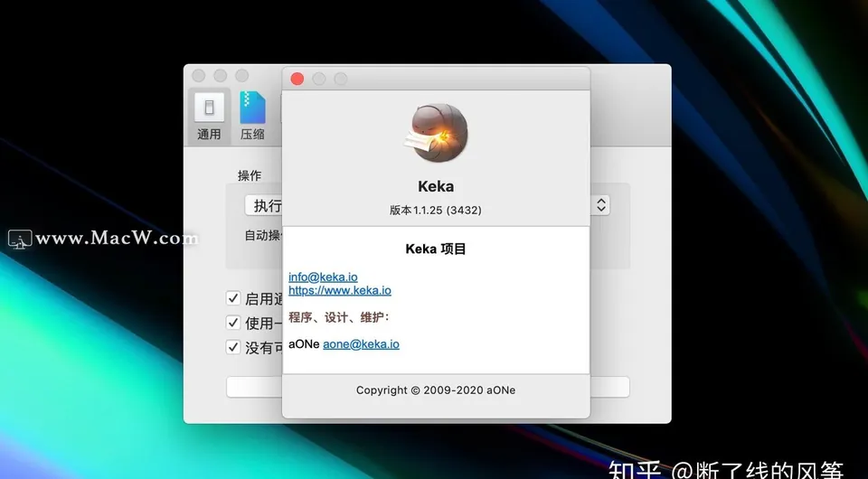This screenshot has width=868, height=479.
Task: Click the 程序、设计、维护 label
Action: coord(339,317)
